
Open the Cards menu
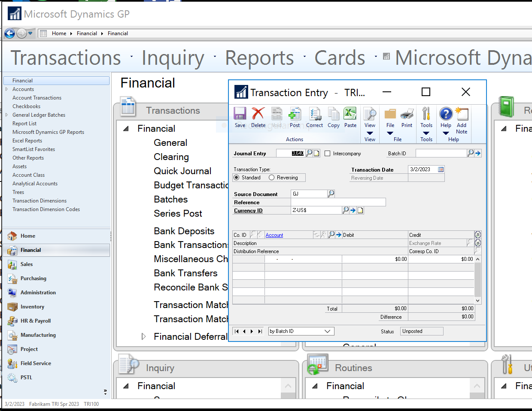[x=340, y=58]
